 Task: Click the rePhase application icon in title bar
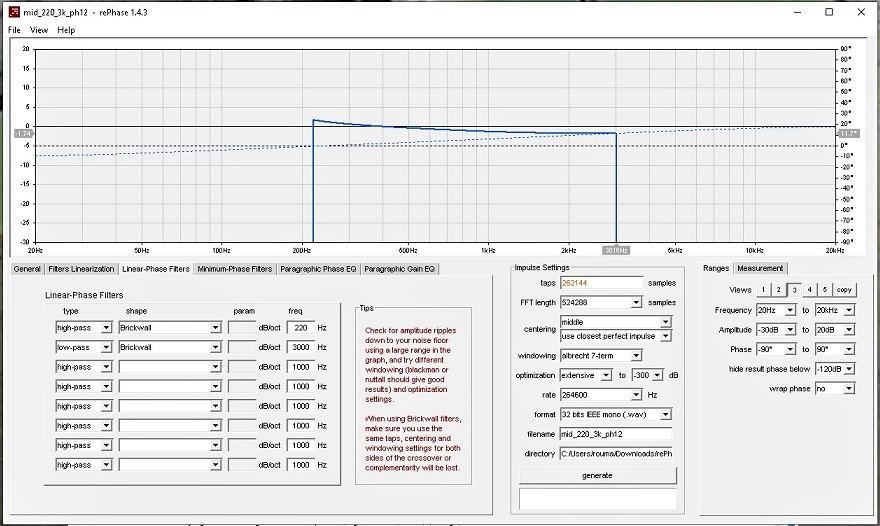pyautogui.click(x=14, y=12)
